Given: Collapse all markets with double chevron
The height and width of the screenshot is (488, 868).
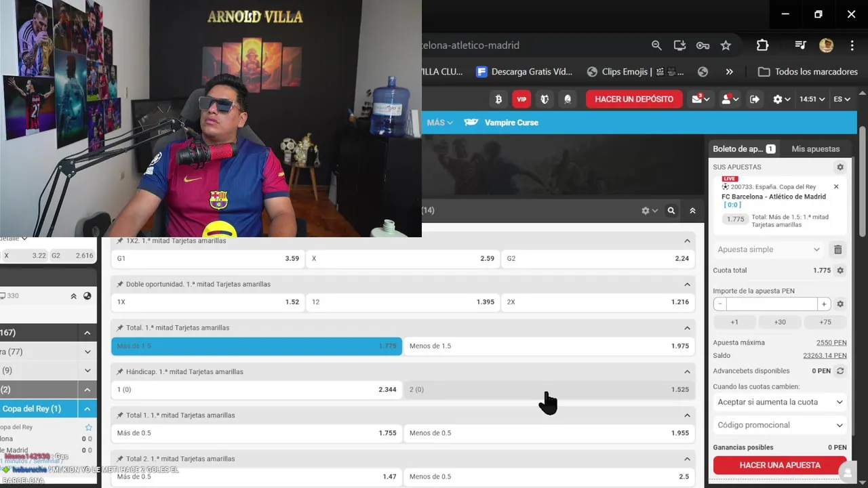Looking at the screenshot, I should click(x=692, y=211).
